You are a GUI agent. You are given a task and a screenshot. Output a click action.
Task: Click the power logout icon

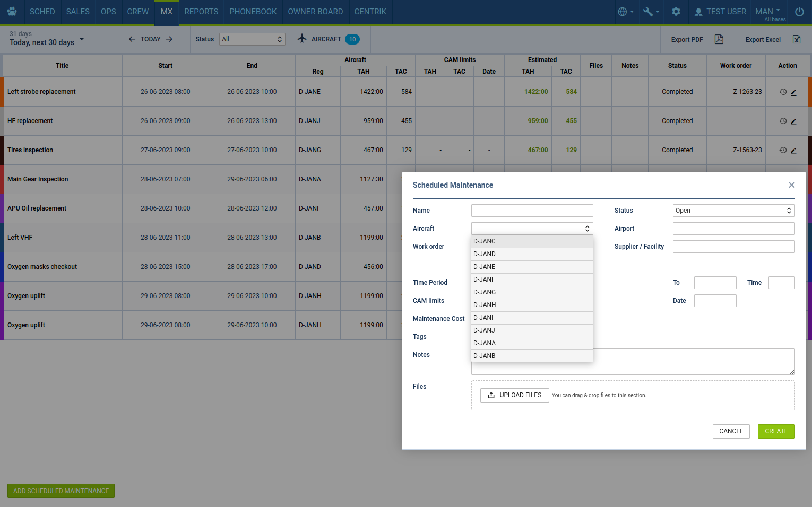coord(799,12)
